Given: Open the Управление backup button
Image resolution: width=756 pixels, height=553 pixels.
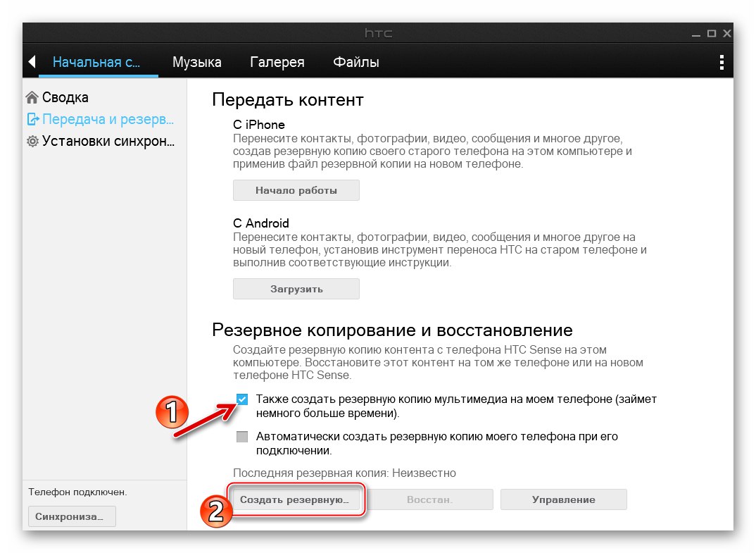Looking at the screenshot, I should point(564,500).
